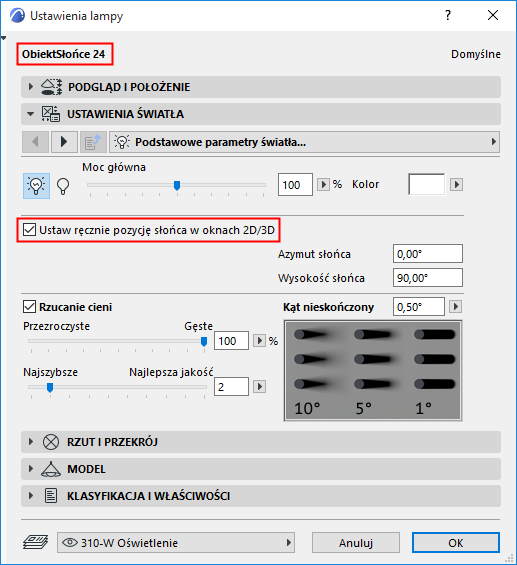Click the shadow density value field showing 100
The height and width of the screenshot is (565, 517).
point(231,341)
